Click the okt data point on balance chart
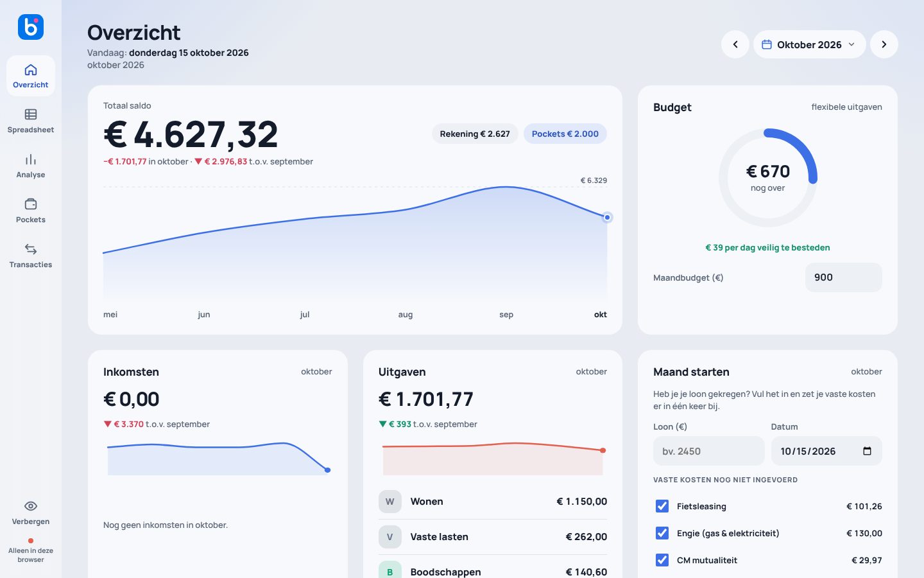The image size is (924, 578). [x=607, y=217]
